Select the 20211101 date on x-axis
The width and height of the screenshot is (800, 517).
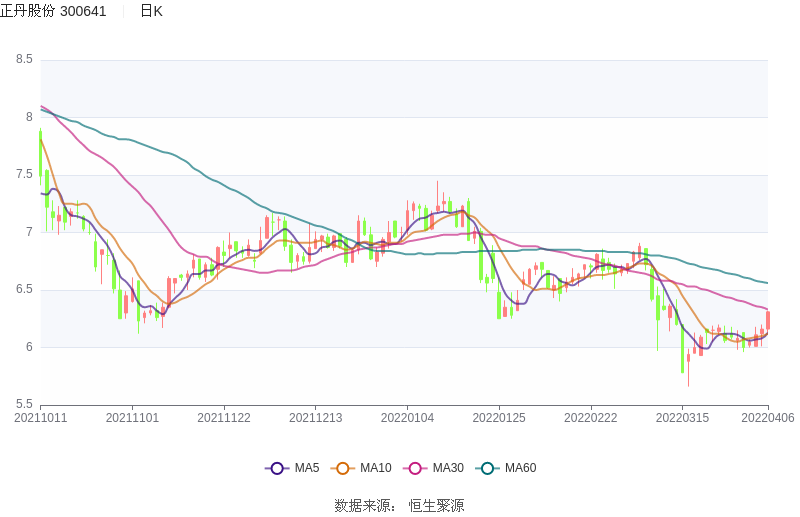[x=133, y=418]
